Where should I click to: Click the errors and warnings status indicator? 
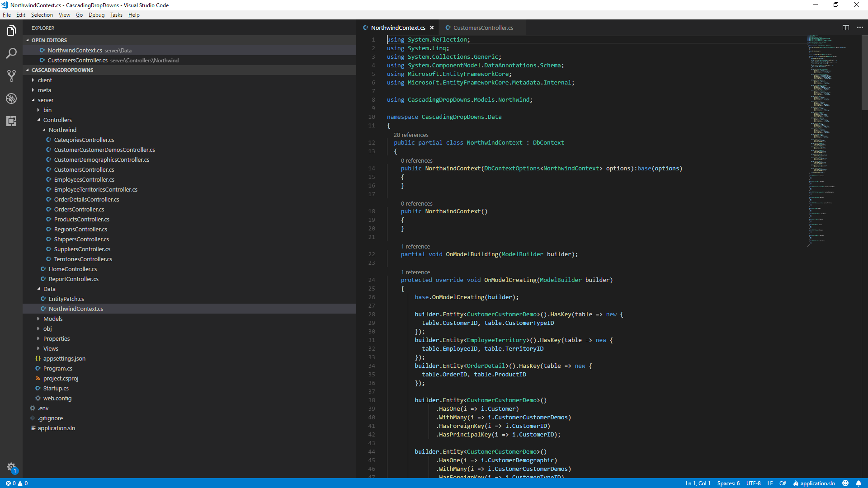[x=17, y=483]
